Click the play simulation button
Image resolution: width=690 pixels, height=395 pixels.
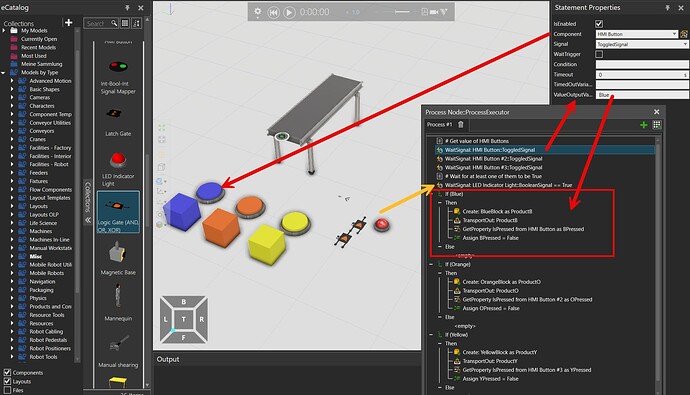pos(289,12)
